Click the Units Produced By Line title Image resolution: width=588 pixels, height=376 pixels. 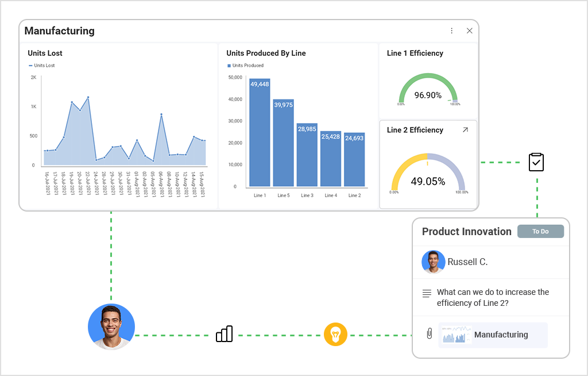pyautogui.click(x=266, y=53)
